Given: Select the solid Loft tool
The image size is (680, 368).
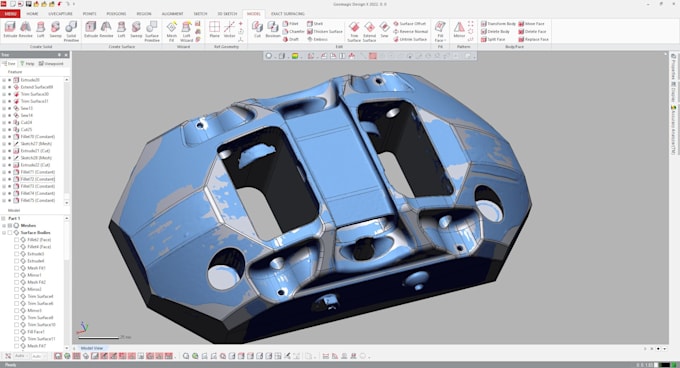Looking at the screenshot, I should 41,30.
